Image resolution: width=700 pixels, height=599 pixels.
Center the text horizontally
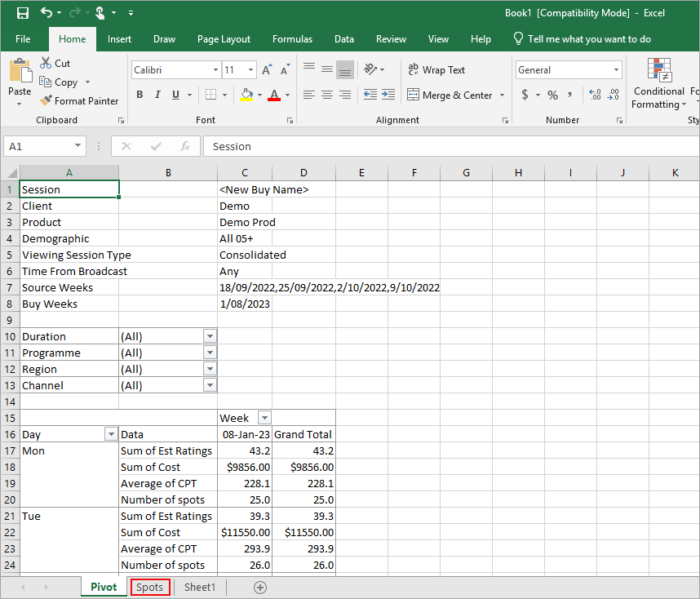click(x=327, y=95)
